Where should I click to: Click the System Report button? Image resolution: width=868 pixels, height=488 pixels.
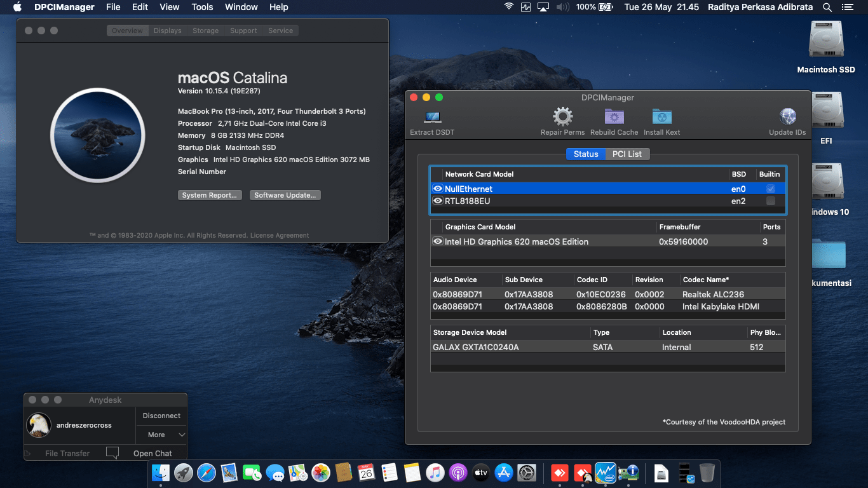[x=210, y=195]
